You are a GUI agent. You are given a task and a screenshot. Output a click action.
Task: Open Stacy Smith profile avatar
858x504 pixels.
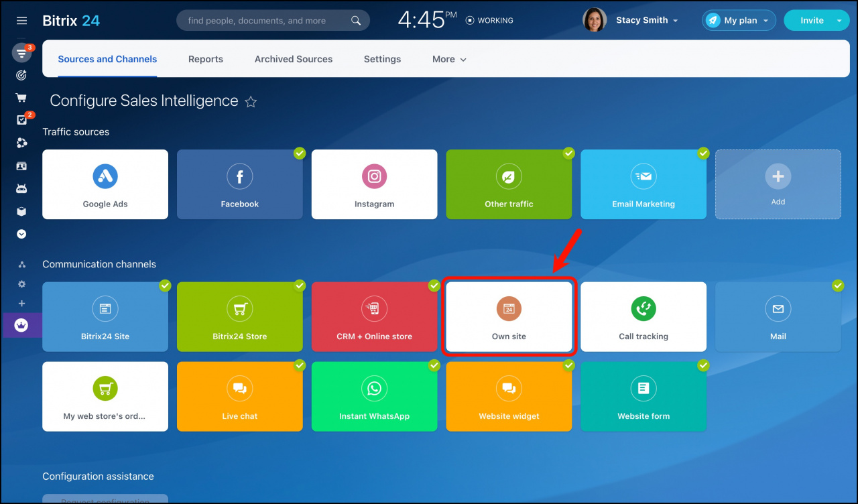pos(595,20)
